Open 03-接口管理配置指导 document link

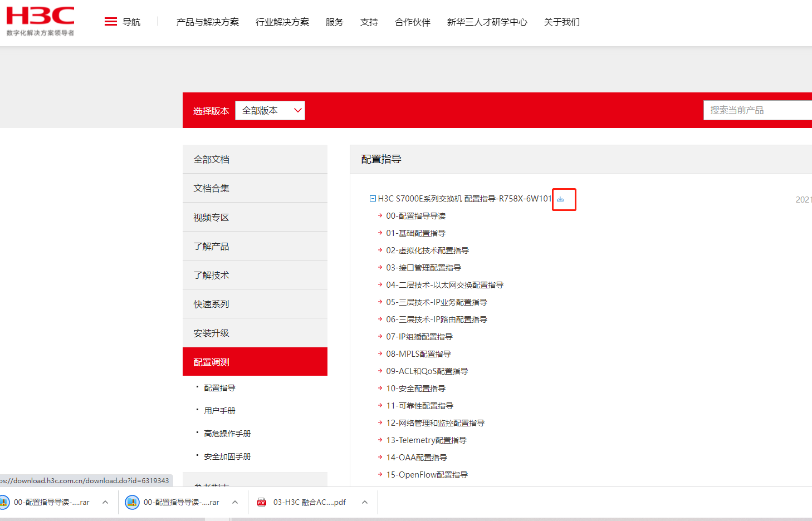(x=424, y=268)
